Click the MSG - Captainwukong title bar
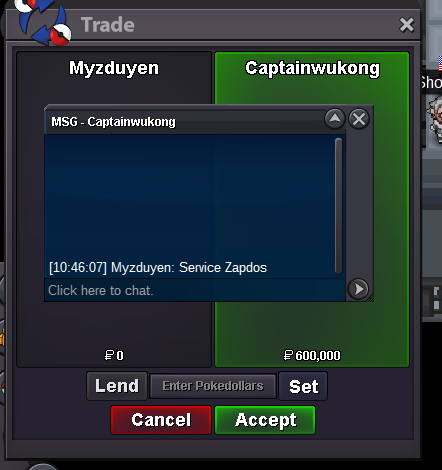The image size is (442, 470). point(184,121)
